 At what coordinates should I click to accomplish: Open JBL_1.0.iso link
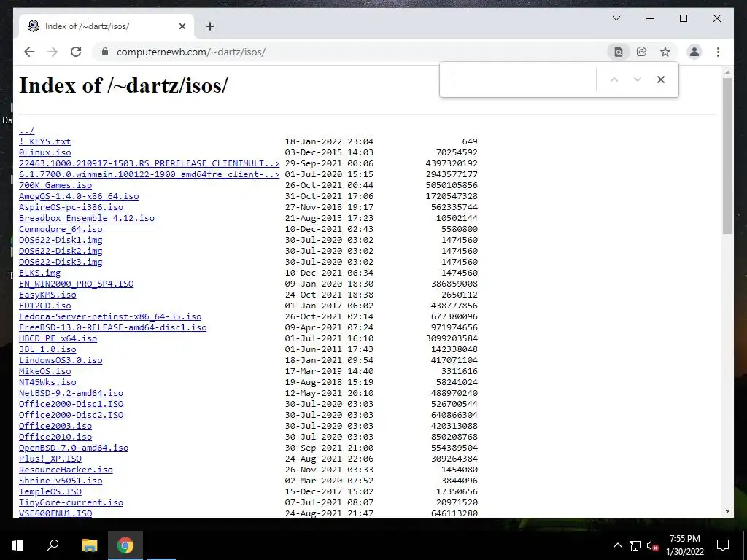pyautogui.click(x=47, y=349)
